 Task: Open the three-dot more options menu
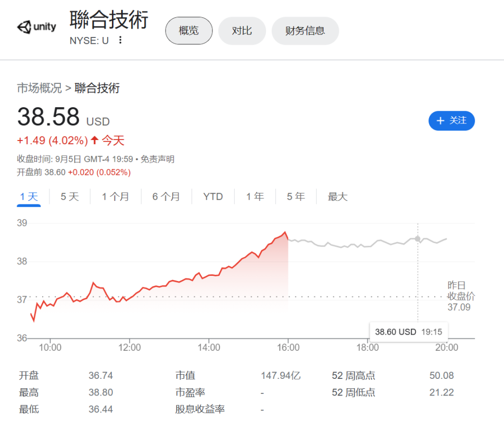coord(120,40)
